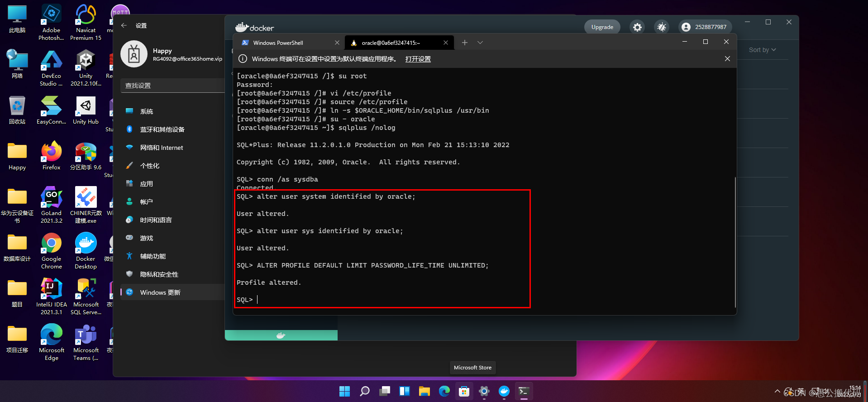
Task: Open Google Chrome desktop shortcut
Action: (x=52, y=251)
